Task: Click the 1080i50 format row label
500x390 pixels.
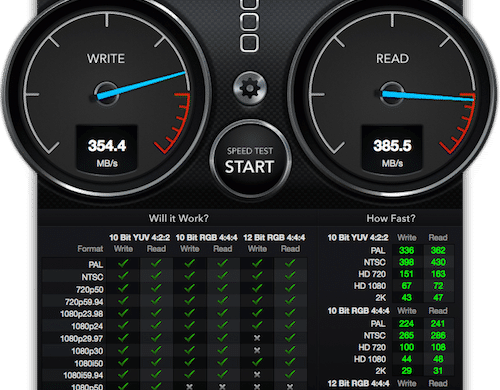Action: point(89,363)
